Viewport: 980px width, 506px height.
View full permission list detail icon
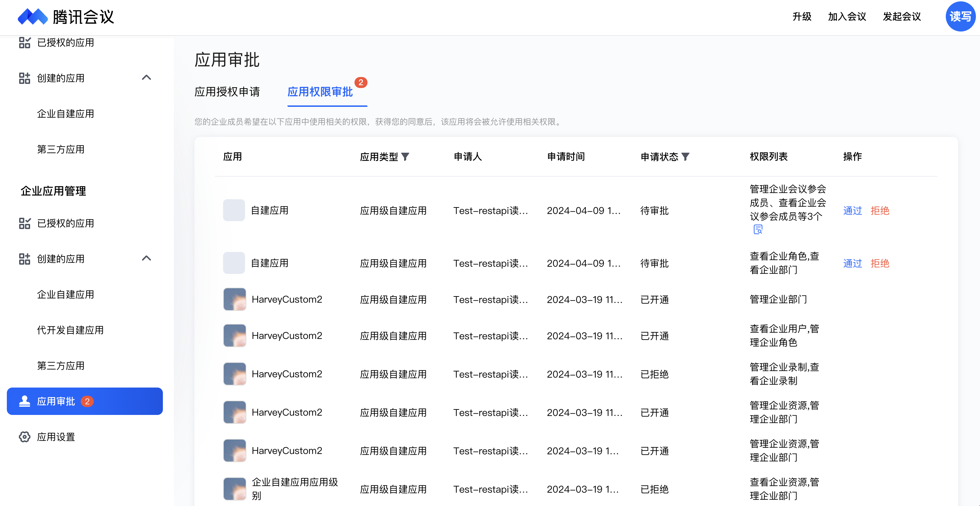click(x=758, y=229)
